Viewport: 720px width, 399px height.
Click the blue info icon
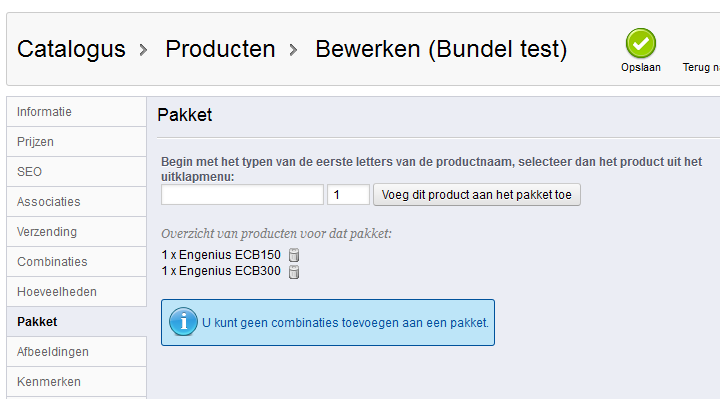pos(183,321)
